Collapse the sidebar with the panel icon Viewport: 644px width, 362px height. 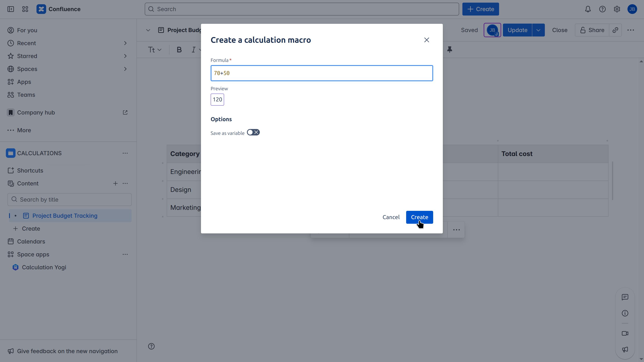(10, 9)
